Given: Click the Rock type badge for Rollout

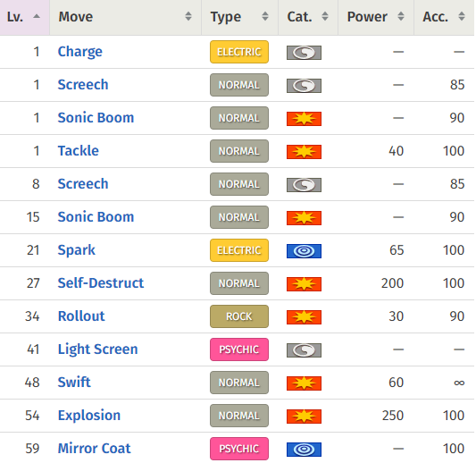Looking at the screenshot, I should (x=239, y=317).
